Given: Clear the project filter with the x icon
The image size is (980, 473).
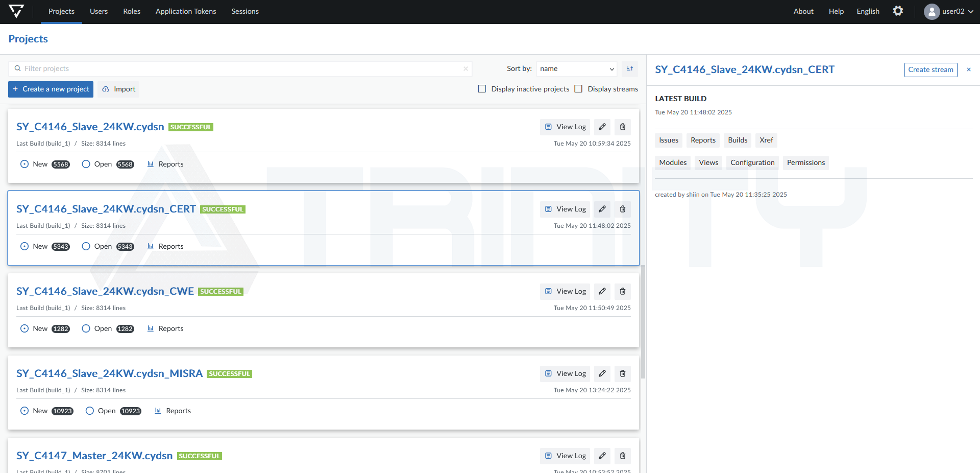Looking at the screenshot, I should pyautogui.click(x=465, y=68).
